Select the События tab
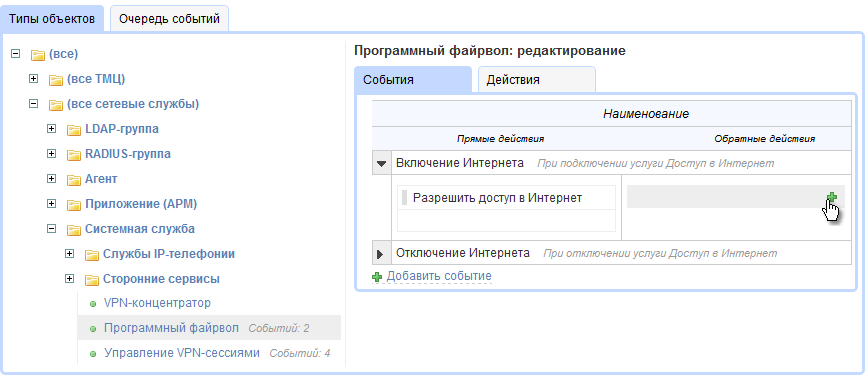865x378 pixels. 413,79
